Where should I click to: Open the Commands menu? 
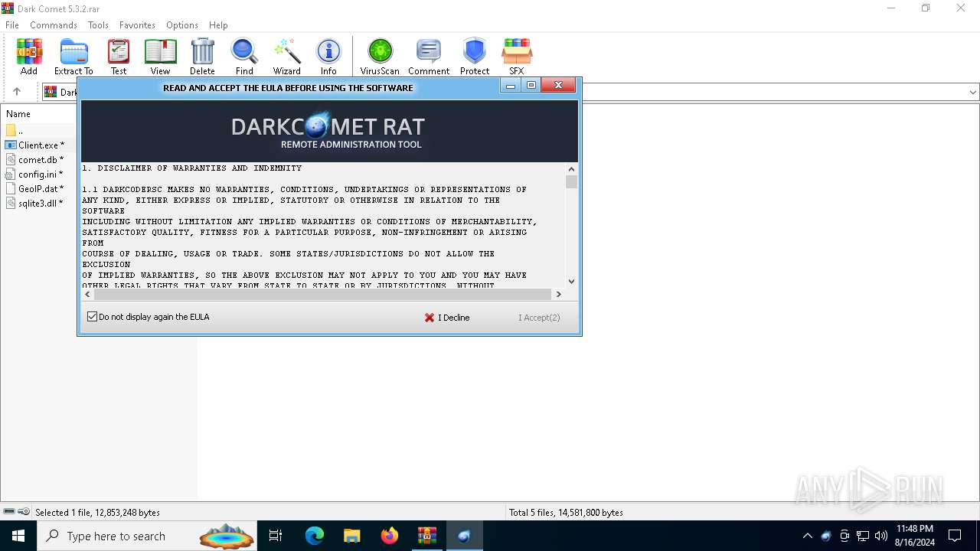[x=54, y=25]
